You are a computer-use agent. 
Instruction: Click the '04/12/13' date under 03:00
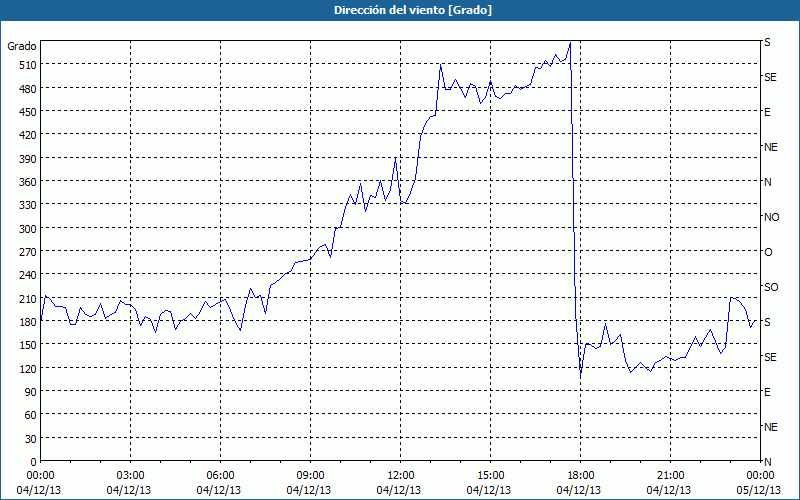point(129,490)
